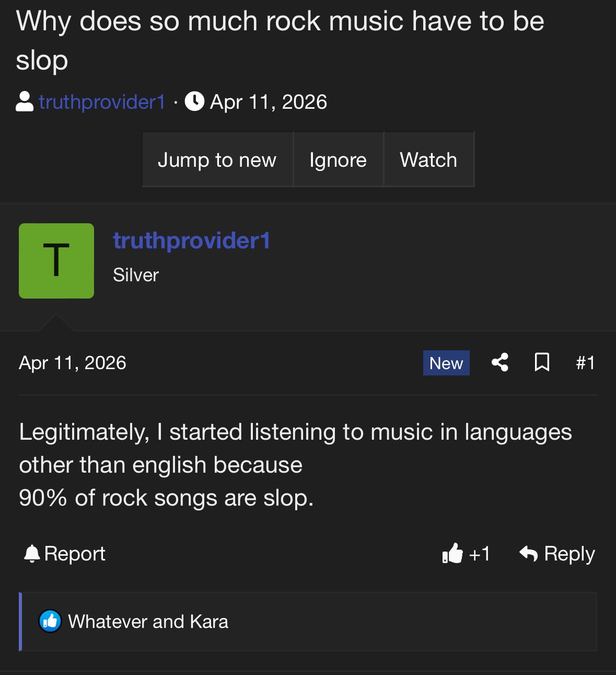Viewport: 616px width, 675px height.
Task: Click the Report bell icon
Action: coord(32,553)
